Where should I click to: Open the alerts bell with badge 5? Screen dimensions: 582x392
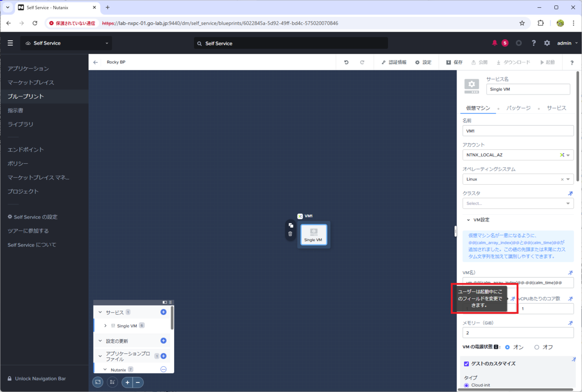click(x=495, y=43)
